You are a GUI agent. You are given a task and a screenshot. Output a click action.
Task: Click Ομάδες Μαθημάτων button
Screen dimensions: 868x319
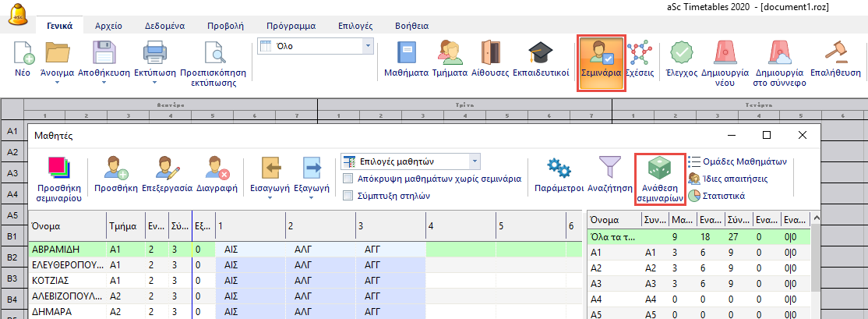(x=739, y=161)
